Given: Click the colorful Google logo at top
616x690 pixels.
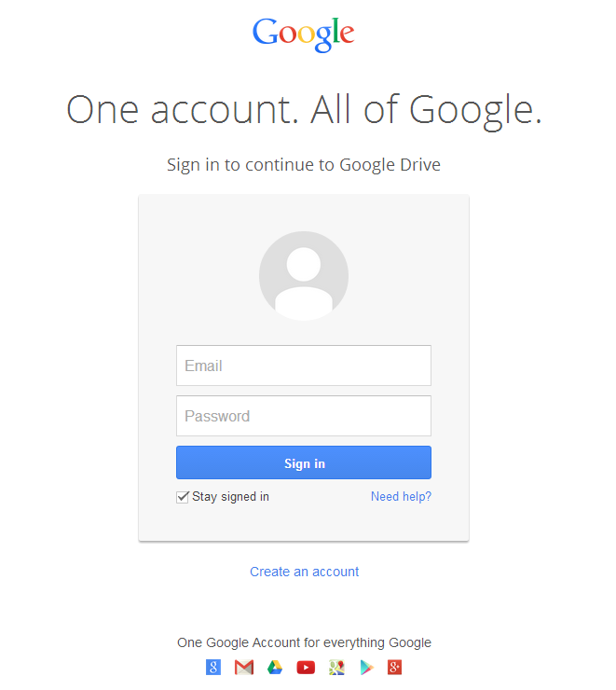Looking at the screenshot, I should (304, 34).
